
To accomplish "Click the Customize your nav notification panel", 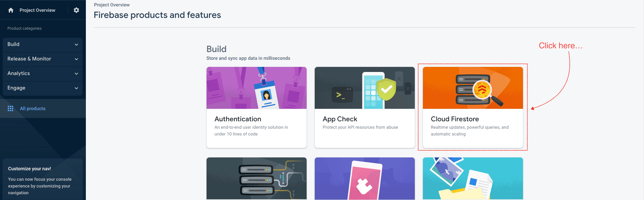I will point(42,179).
